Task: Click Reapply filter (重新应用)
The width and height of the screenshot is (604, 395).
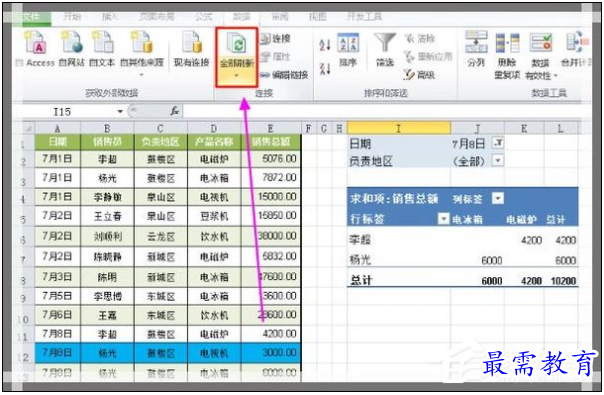Action: [428, 57]
